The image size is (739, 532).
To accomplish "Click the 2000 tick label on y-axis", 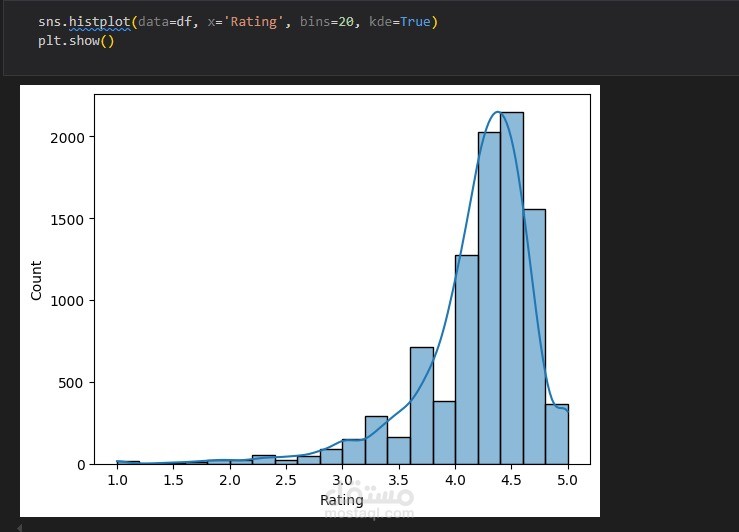I will point(67,138).
